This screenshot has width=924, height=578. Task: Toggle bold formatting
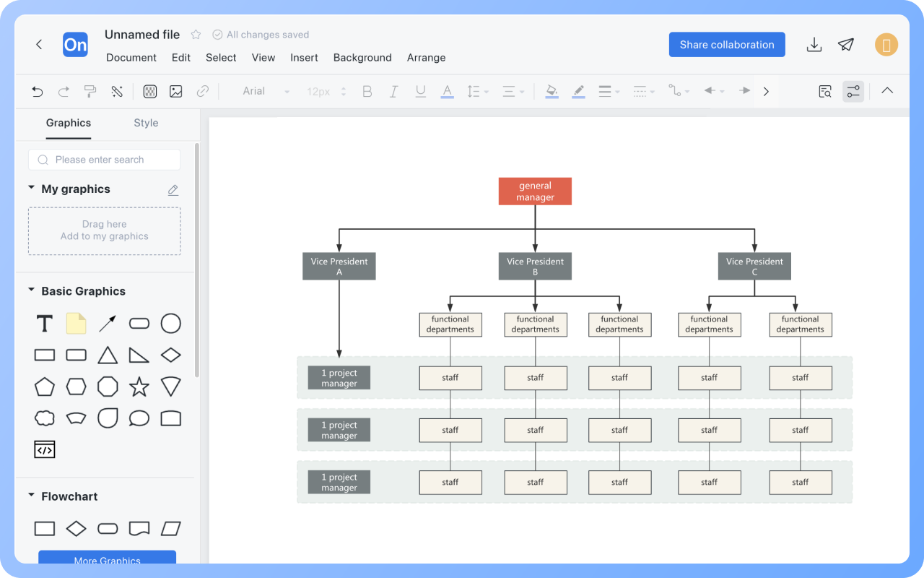click(x=367, y=91)
